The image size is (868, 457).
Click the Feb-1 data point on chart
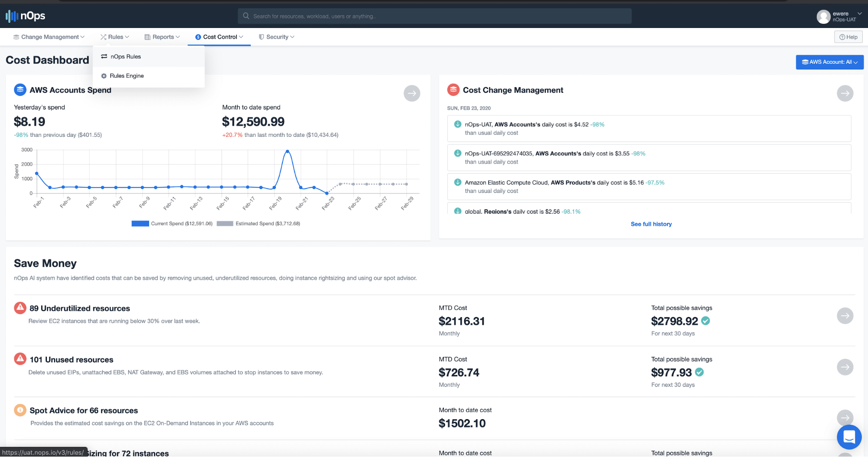pyautogui.click(x=37, y=173)
